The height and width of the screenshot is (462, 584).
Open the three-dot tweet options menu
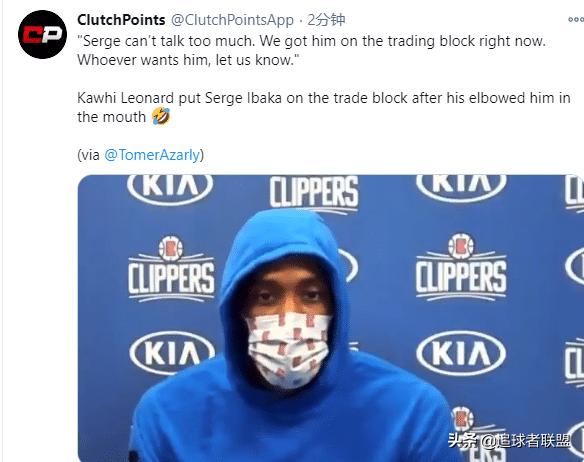576,20
